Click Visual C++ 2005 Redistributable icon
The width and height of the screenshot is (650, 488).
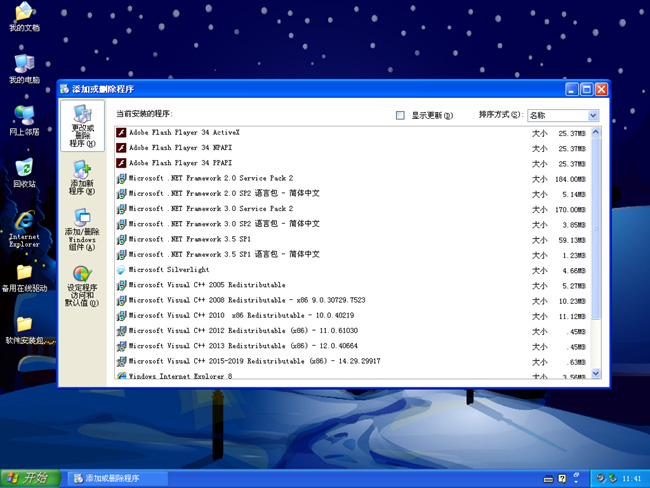point(121,285)
